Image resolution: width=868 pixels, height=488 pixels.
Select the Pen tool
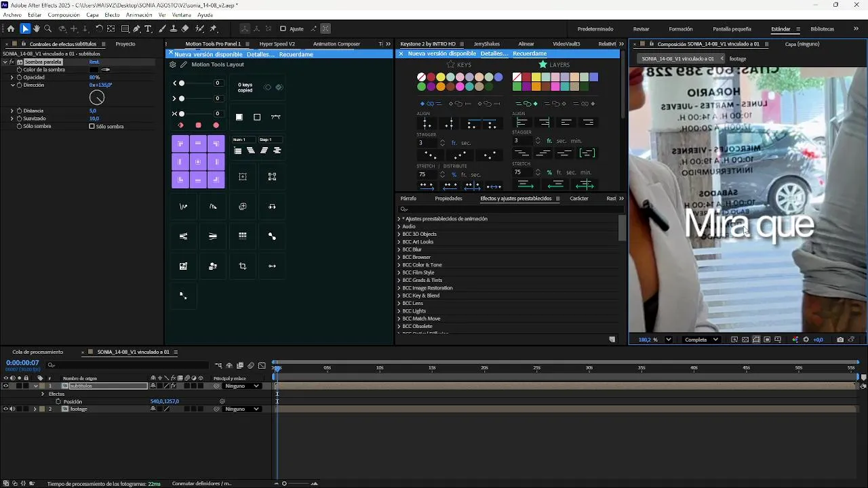[136, 28]
